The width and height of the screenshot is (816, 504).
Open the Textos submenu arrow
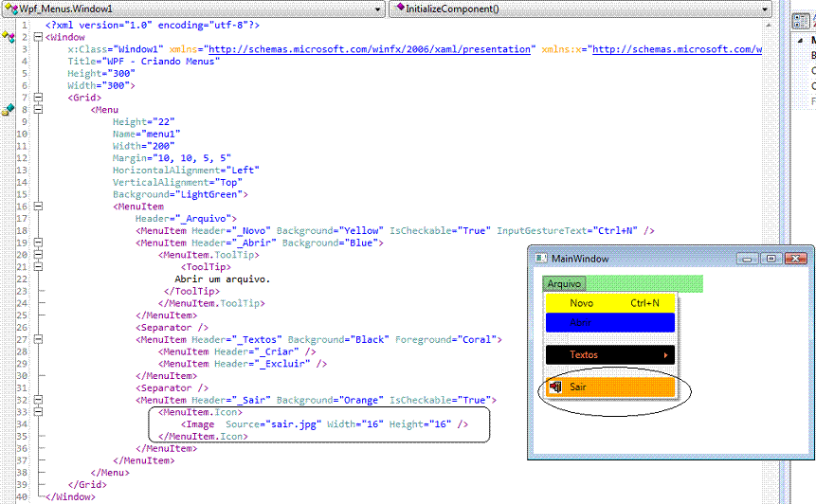(667, 355)
